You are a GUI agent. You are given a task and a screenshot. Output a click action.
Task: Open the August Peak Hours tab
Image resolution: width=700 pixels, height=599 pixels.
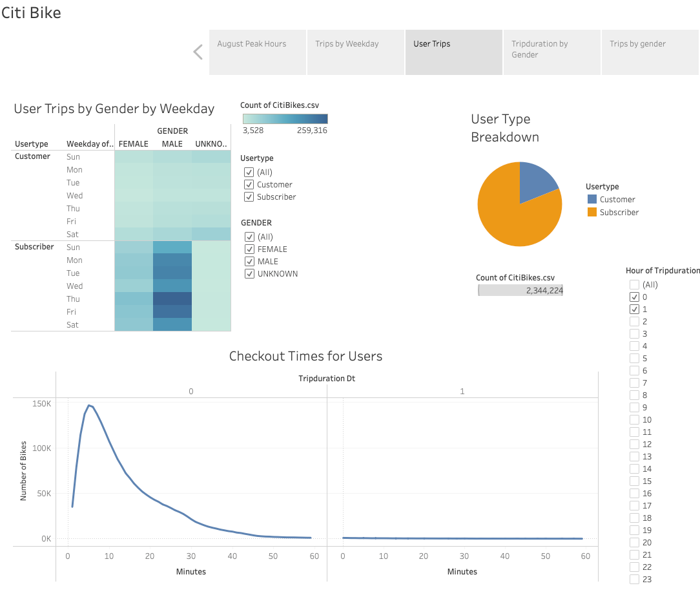[x=258, y=52]
